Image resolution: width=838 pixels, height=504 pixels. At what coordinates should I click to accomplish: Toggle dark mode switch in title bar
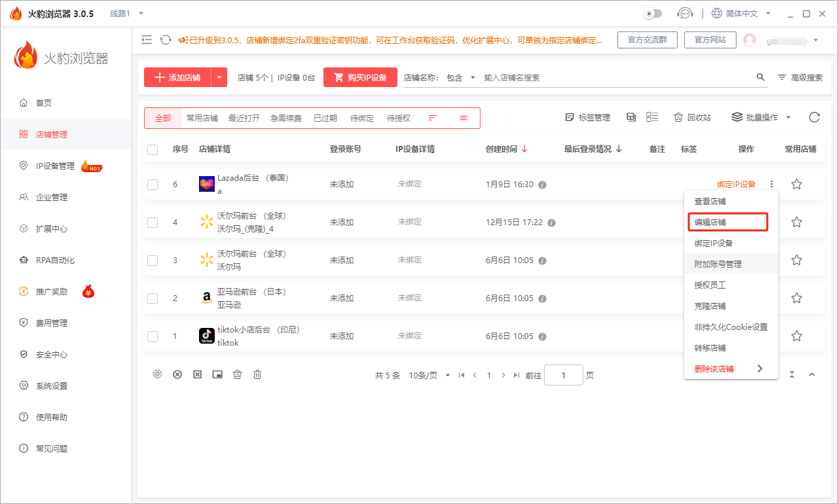(653, 12)
